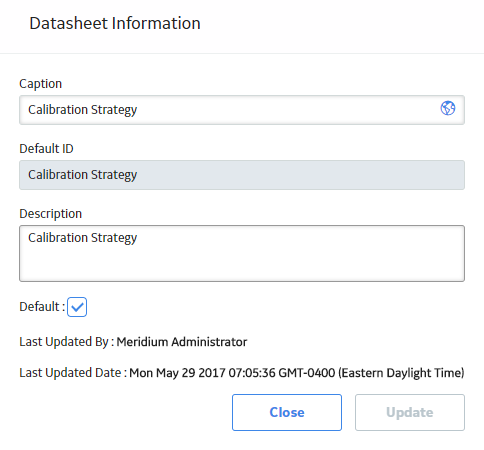Uncheck the Default checkbox
The width and height of the screenshot is (484, 450).
[x=77, y=307]
